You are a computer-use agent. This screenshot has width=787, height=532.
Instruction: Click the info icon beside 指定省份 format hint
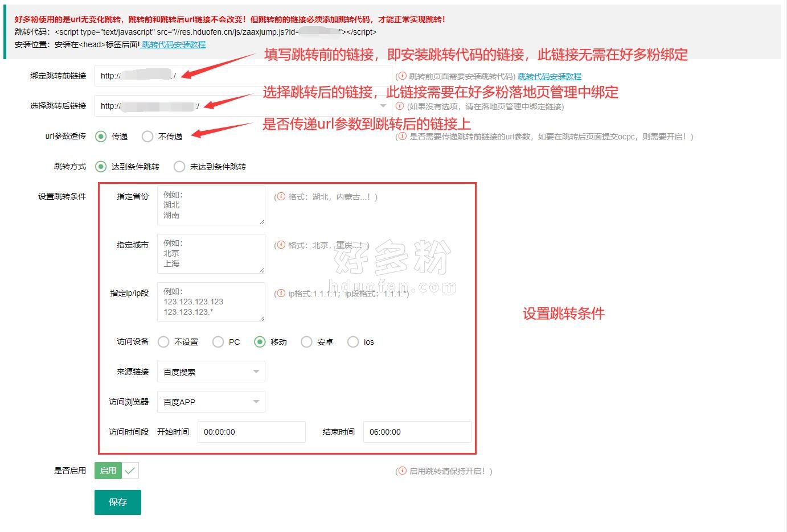coord(281,197)
